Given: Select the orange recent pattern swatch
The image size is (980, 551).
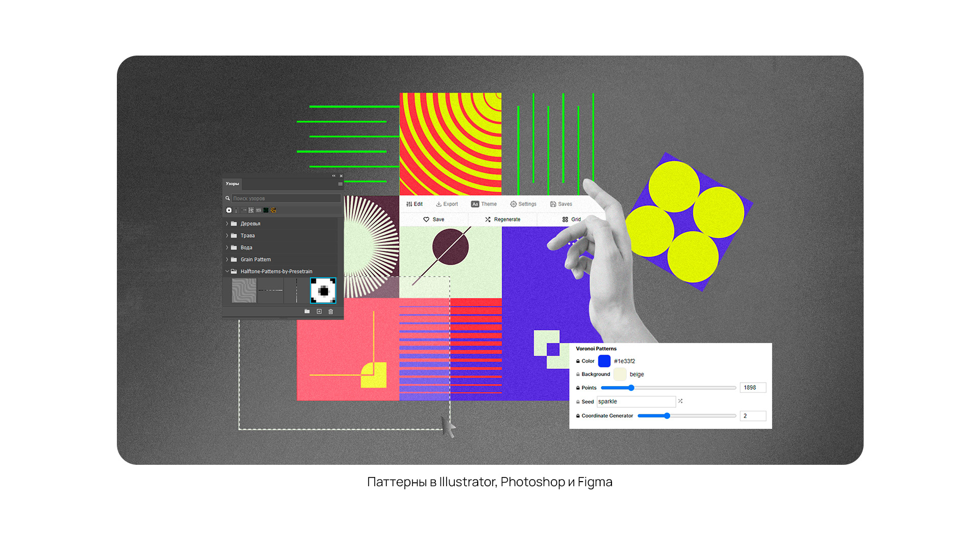Looking at the screenshot, I should (x=274, y=210).
